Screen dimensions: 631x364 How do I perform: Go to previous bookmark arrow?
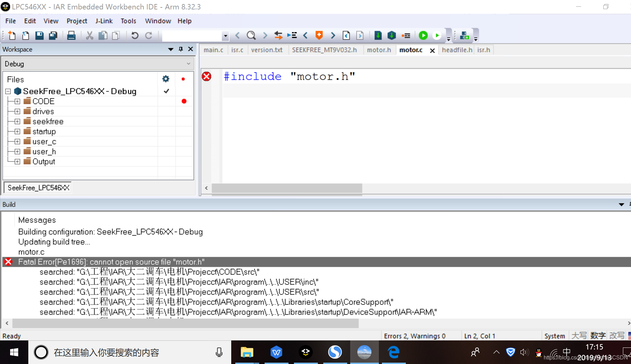(x=305, y=35)
